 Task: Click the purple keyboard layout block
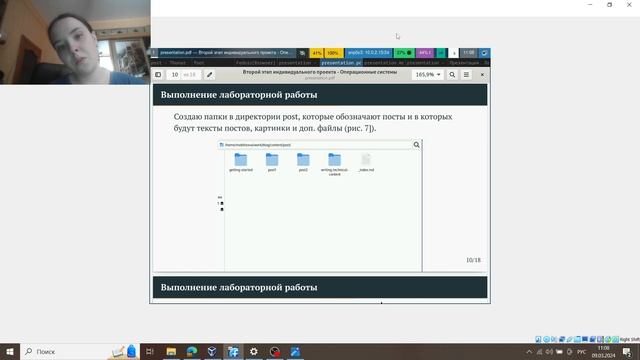(x=425, y=53)
